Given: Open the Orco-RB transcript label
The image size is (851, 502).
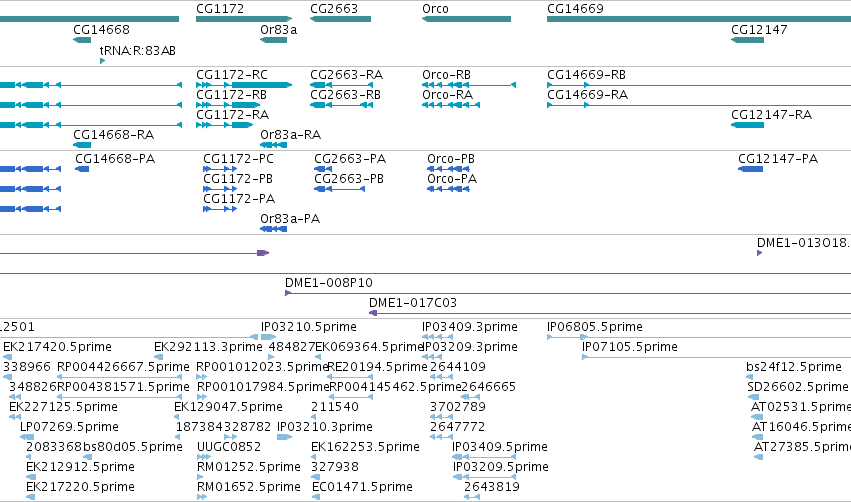Looking at the screenshot, I should pos(446,75).
